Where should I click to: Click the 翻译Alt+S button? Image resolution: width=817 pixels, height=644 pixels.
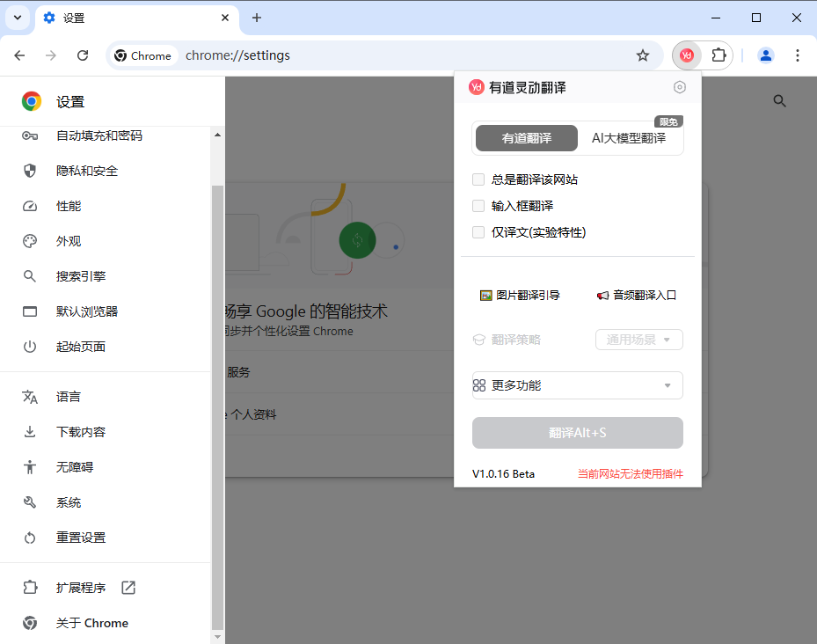pos(577,432)
